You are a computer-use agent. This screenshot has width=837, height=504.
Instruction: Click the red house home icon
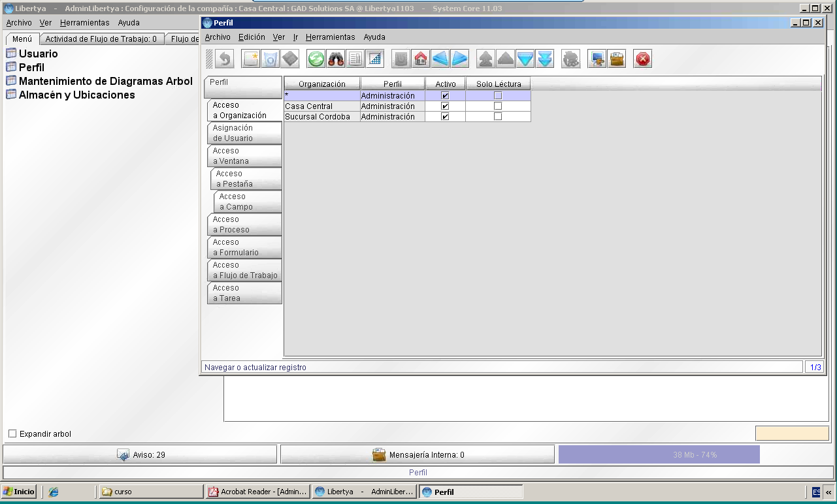tap(421, 59)
